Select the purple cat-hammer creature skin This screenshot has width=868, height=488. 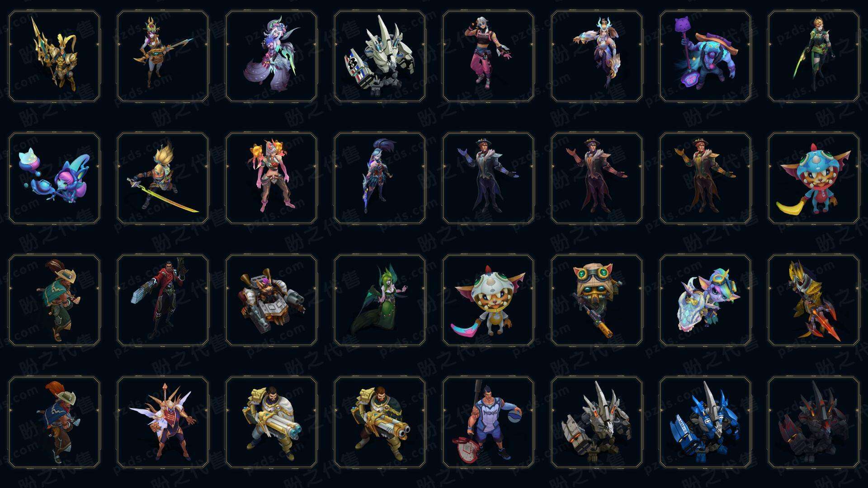[x=705, y=56]
